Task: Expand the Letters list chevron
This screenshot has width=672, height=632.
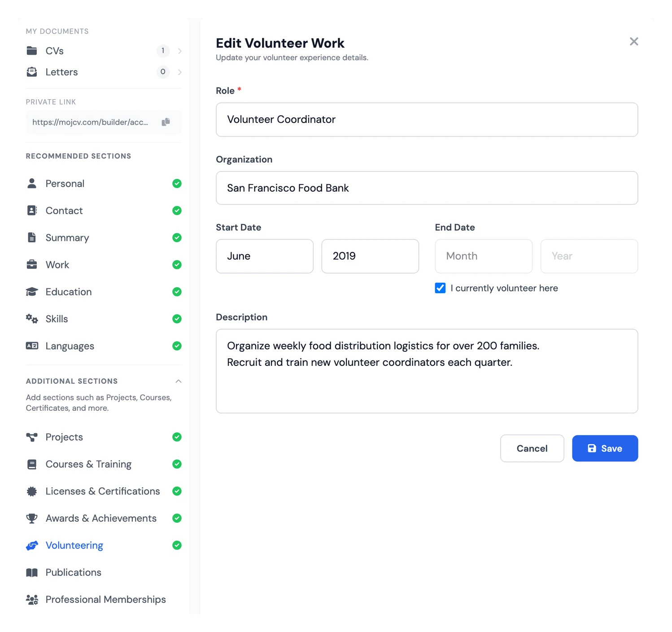Action: click(x=180, y=72)
